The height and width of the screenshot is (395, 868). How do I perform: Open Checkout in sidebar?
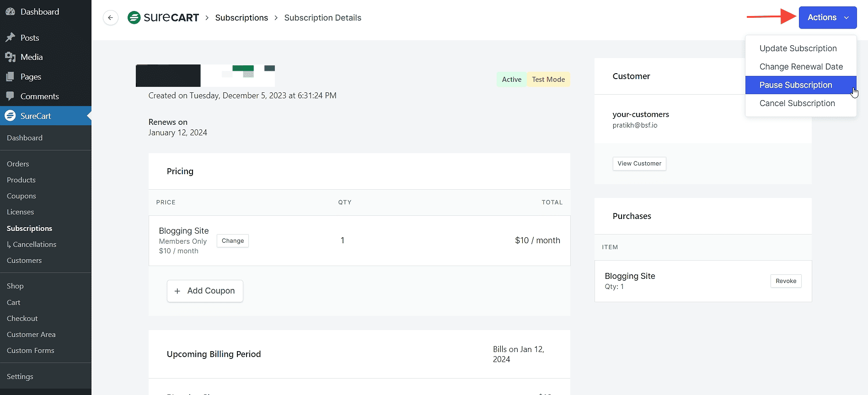(22, 319)
